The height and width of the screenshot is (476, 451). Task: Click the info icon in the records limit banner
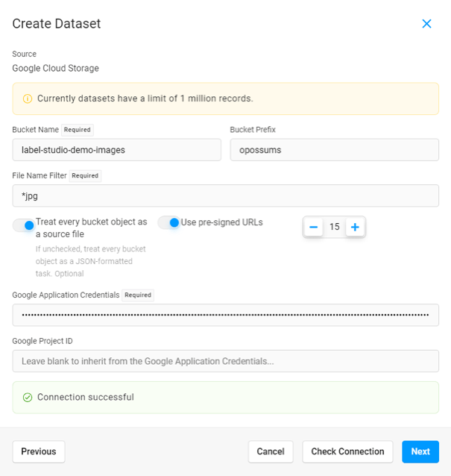tap(28, 98)
